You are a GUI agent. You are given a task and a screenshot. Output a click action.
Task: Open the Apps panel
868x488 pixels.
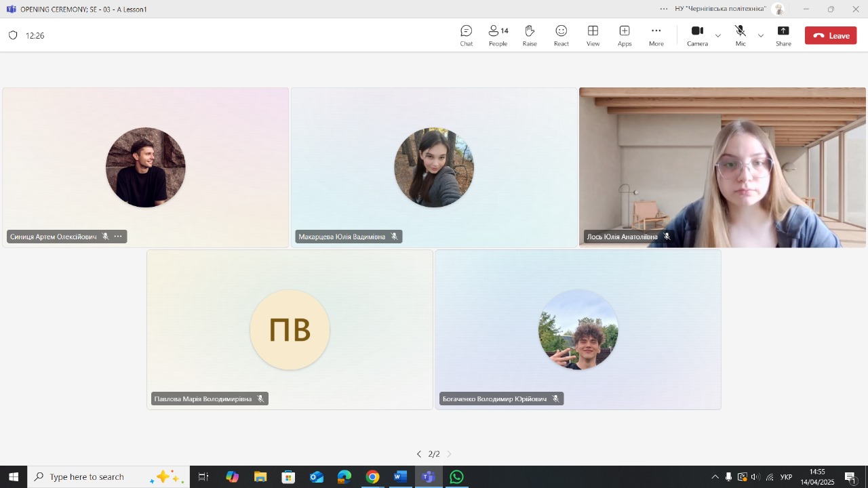624,35
